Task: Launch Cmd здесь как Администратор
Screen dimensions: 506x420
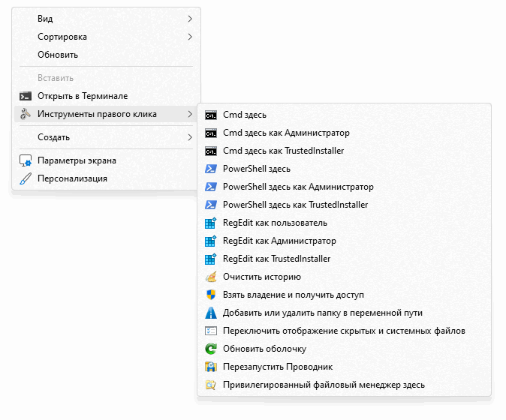Action: pyautogui.click(x=344, y=133)
